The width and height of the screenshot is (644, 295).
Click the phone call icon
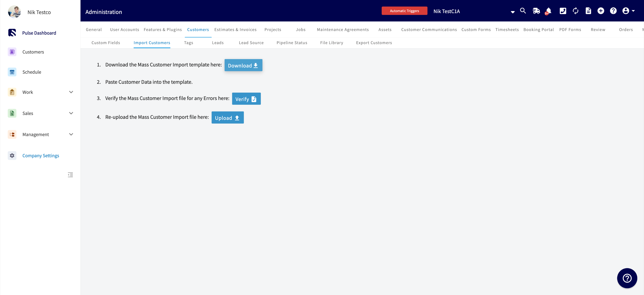(x=563, y=11)
